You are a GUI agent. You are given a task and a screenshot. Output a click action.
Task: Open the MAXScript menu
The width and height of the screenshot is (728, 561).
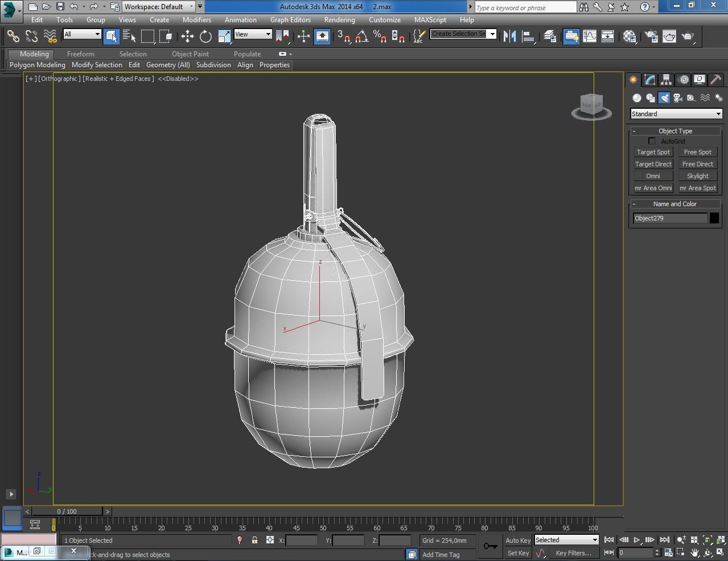430,19
